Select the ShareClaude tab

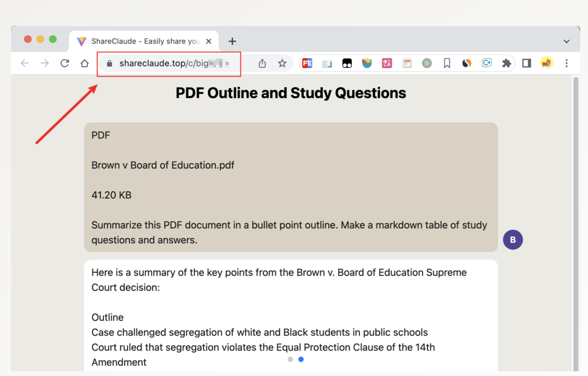click(145, 41)
